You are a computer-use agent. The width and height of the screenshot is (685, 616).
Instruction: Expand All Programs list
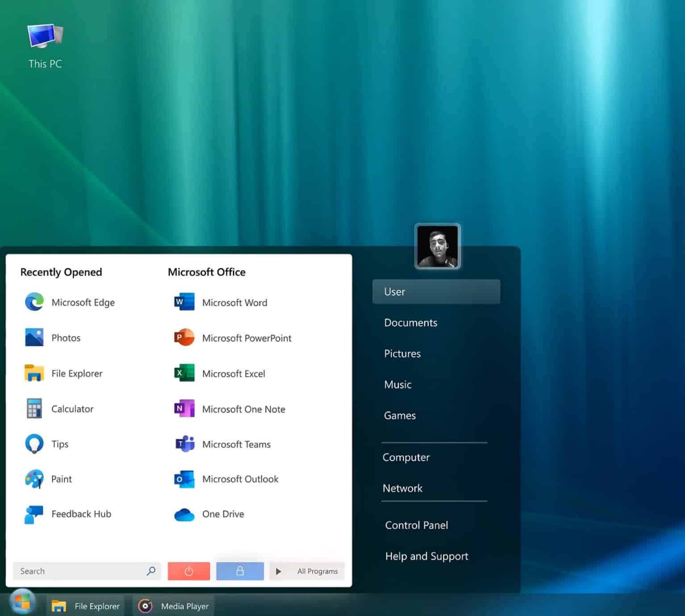307,571
